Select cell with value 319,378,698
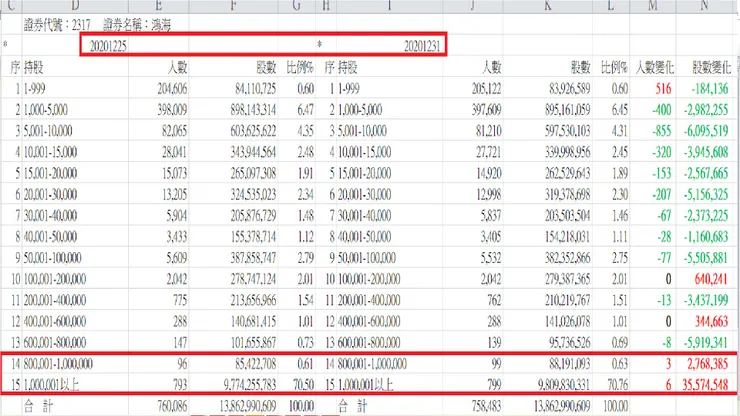 tap(567, 195)
